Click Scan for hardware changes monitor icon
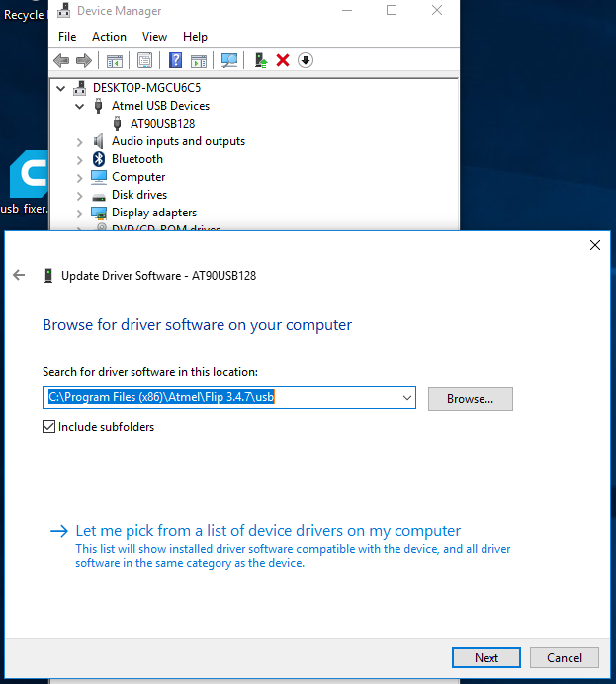Screen dimensions: 616x684 tap(229, 60)
